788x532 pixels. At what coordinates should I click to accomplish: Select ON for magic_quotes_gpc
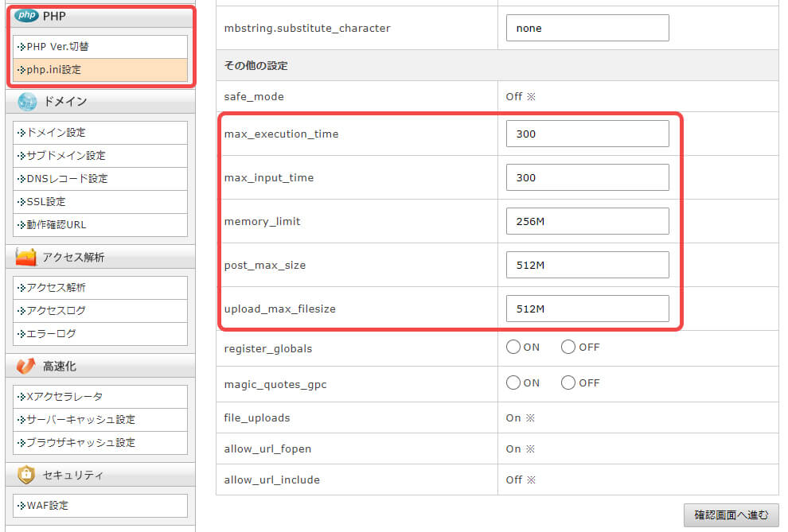pyautogui.click(x=513, y=382)
